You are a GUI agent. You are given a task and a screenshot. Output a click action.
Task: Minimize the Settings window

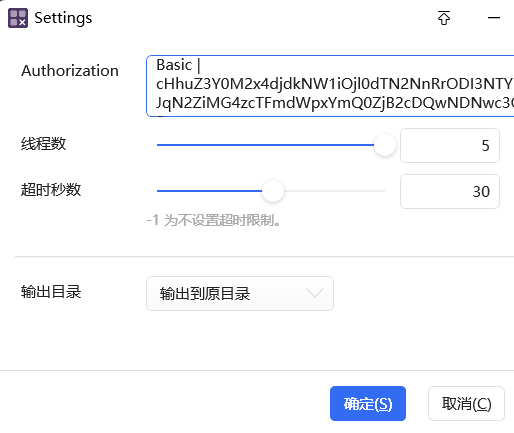click(x=494, y=18)
